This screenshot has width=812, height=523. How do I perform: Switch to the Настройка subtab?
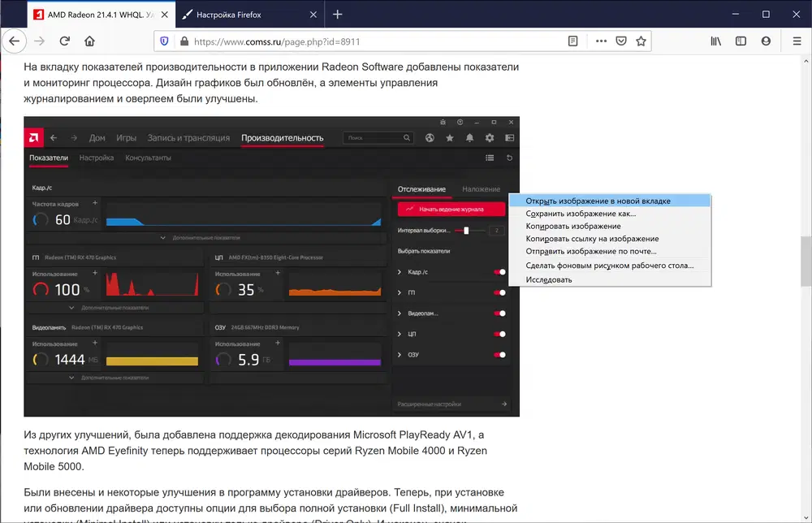[x=97, y=158]
